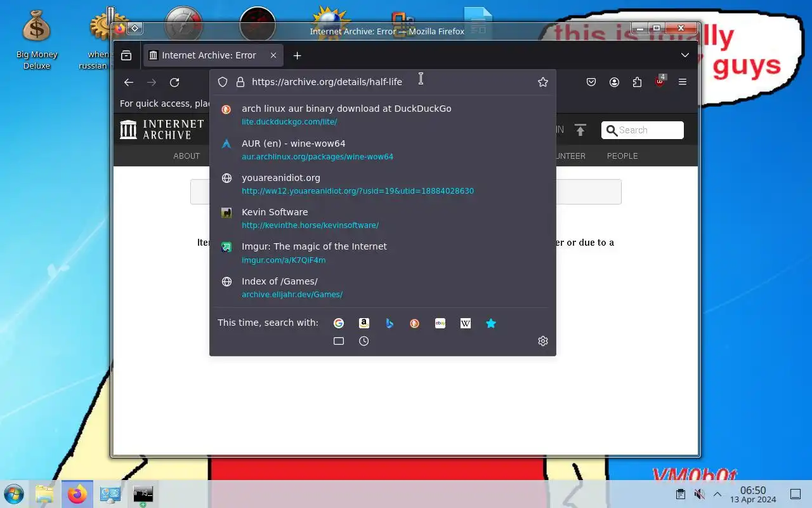Image resolution: width=812 pixels, height=508 pixels.
Task: Open terminal from the taskbar
Action: tap(143, 494)
